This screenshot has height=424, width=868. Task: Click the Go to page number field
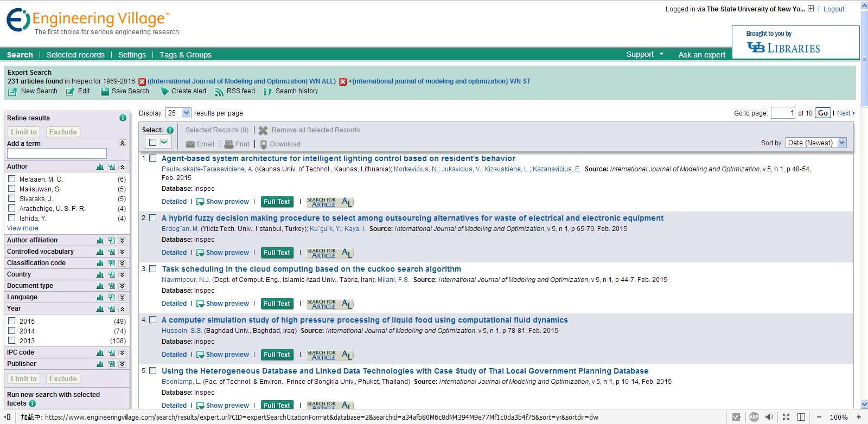pyautogui.click(x=783, y=113)
